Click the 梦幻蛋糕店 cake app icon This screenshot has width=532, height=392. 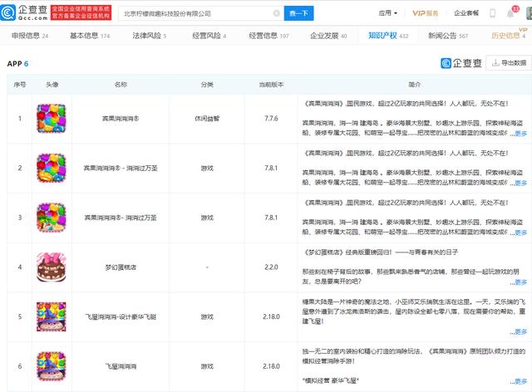tap(52, 267)
